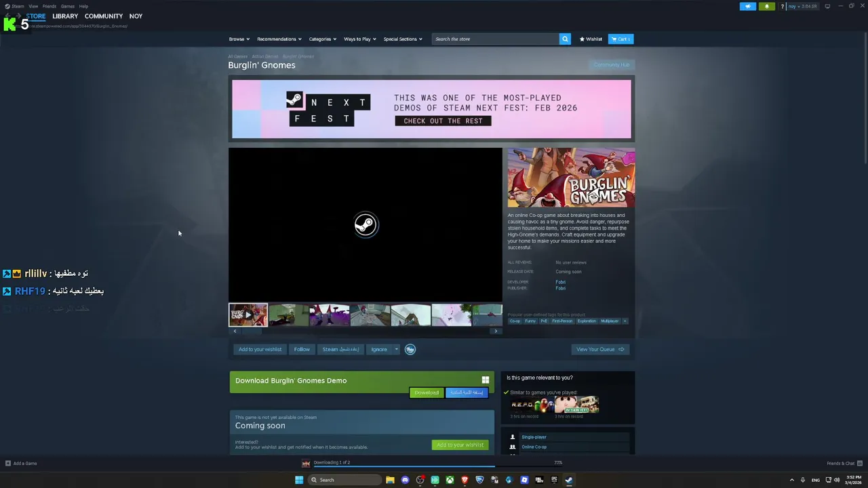This screenshot has width=868, height=488.
Task: Go to the STORE tab
Action: coord(36,16)
